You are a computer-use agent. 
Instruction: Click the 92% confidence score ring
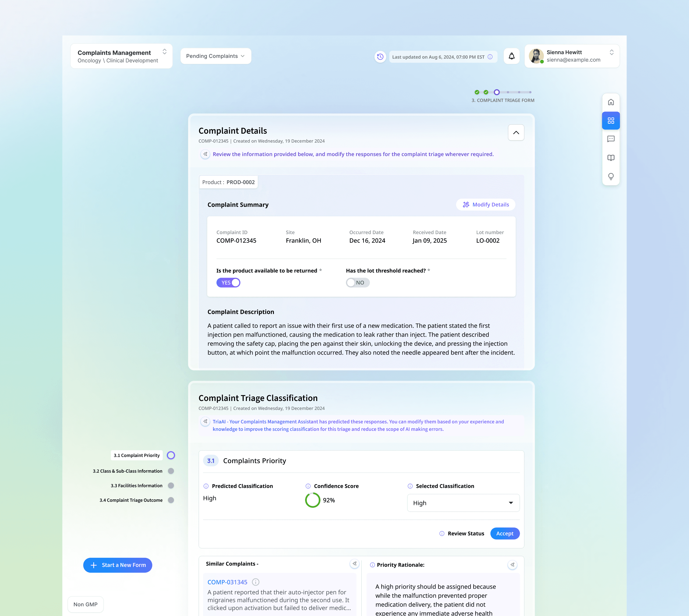(313, 500)
